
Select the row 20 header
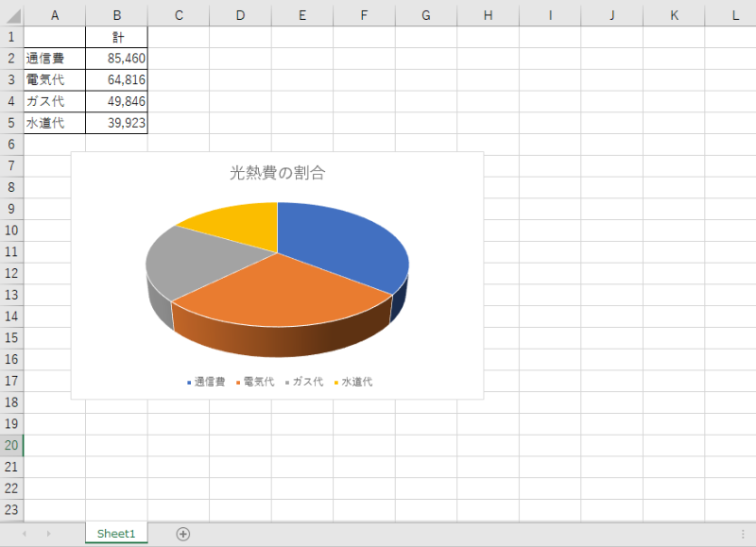pyautogui.click(x=11, y=445)
